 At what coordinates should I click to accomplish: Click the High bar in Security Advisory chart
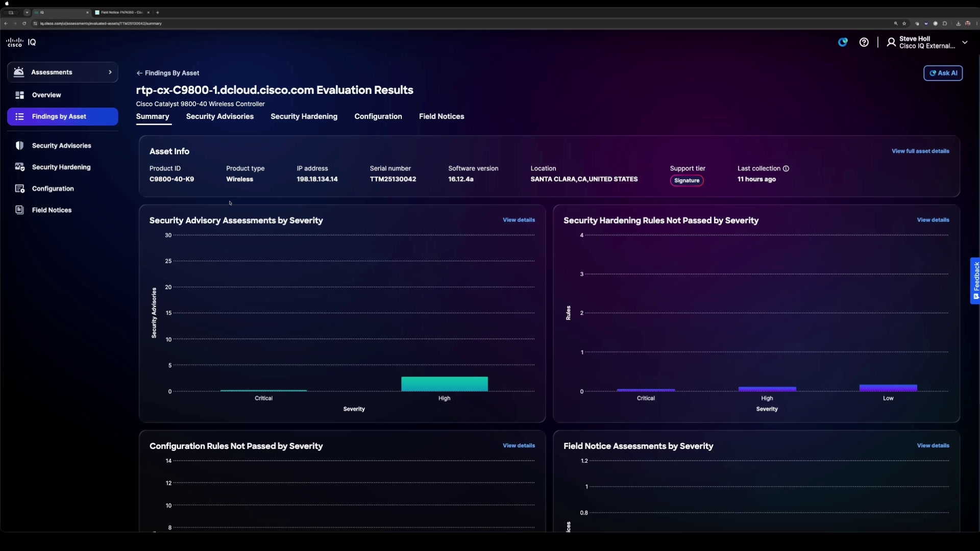pos(445,384)
